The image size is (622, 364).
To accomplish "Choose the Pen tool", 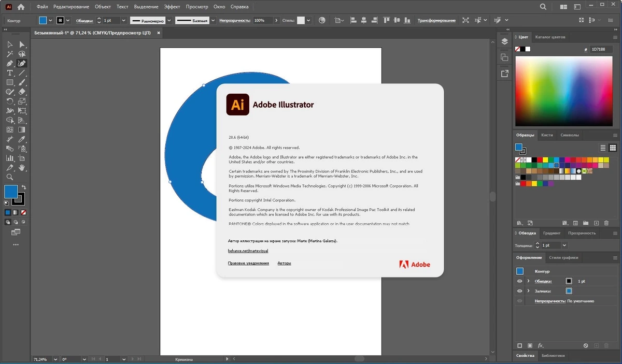I will coord(10,63).
